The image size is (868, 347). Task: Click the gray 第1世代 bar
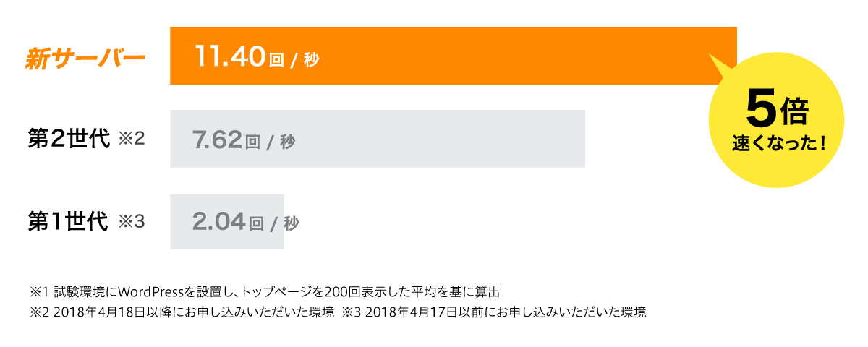coord(226,221)
